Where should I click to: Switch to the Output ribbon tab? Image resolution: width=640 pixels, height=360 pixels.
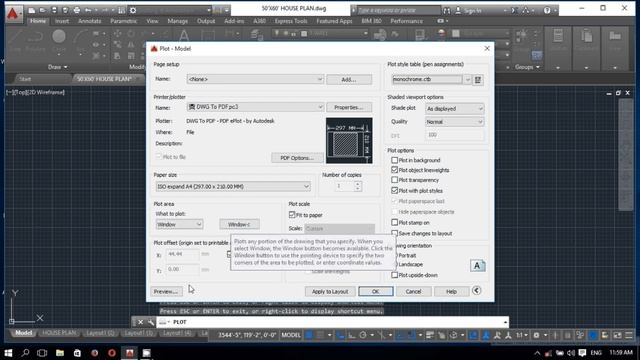(x=206, y=21)
